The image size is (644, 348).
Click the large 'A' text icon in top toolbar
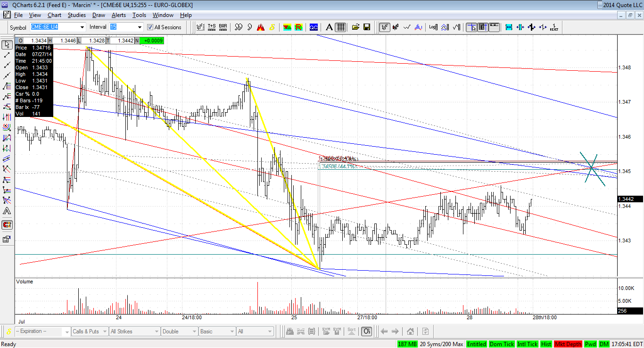pyautogui.click(x=330, y=27)
